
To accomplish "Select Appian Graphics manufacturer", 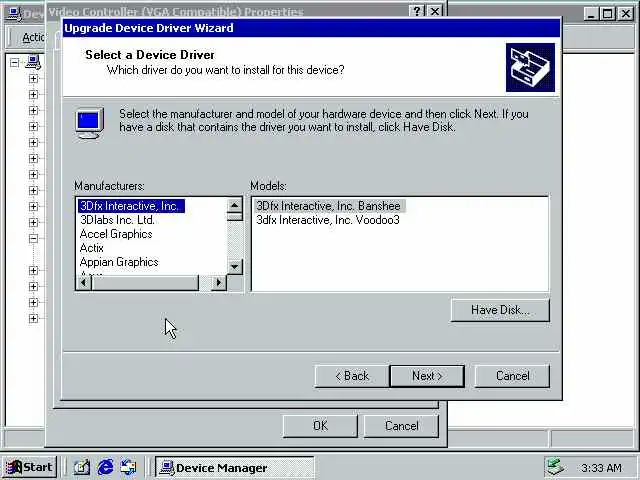I will click(119, 262).
